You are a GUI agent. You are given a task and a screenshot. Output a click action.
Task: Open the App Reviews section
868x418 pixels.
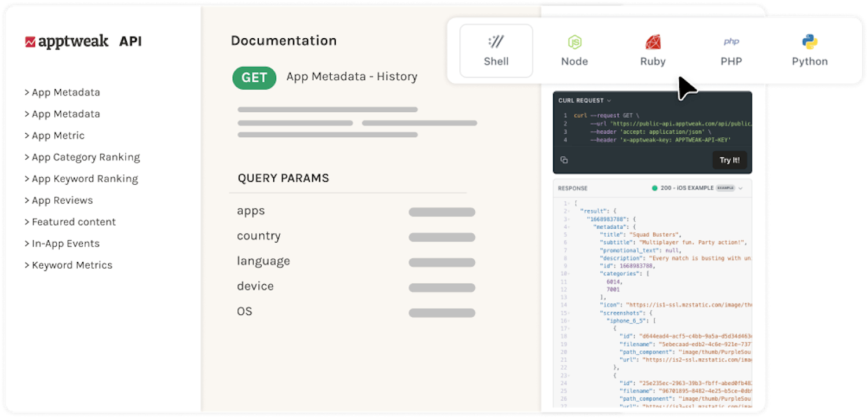pyautogui.click(x=62, y=200)
